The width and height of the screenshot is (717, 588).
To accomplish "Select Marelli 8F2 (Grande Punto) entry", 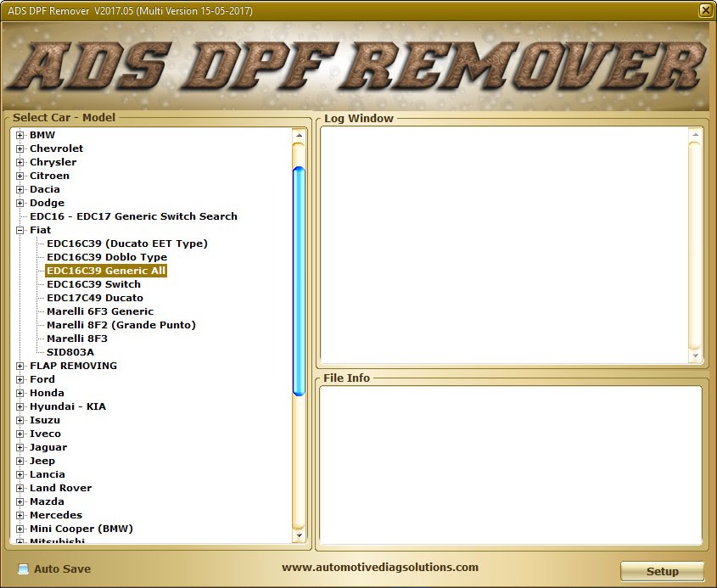I will (x=121, y=325).
